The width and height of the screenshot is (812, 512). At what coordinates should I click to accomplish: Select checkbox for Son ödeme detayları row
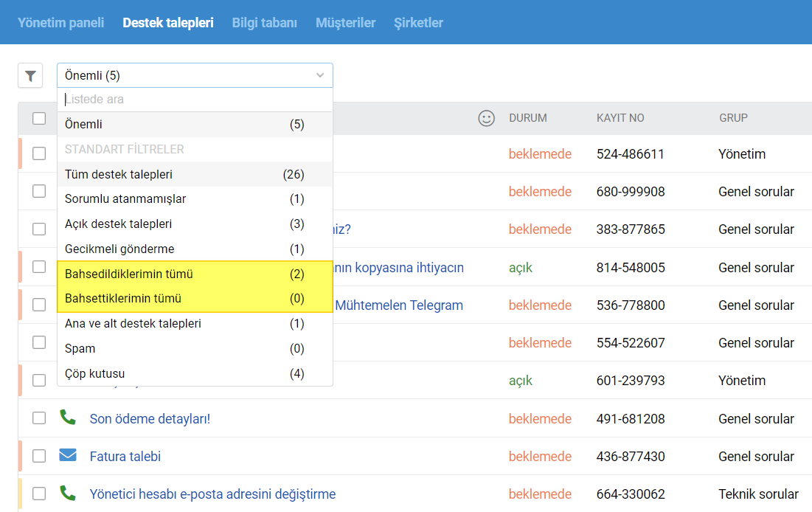(39, 418)
